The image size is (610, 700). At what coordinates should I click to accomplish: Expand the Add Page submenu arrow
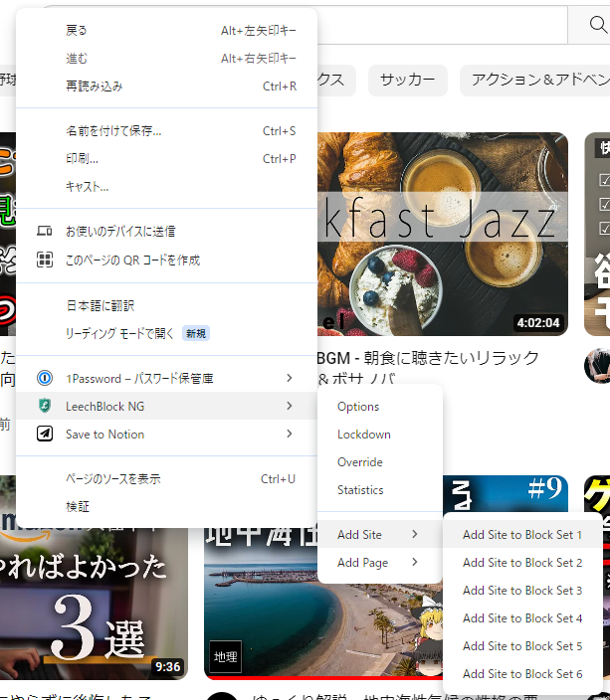click(414, 563)
